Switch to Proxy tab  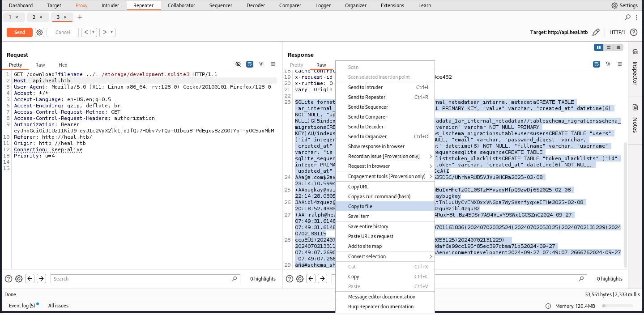coord(81,5)
